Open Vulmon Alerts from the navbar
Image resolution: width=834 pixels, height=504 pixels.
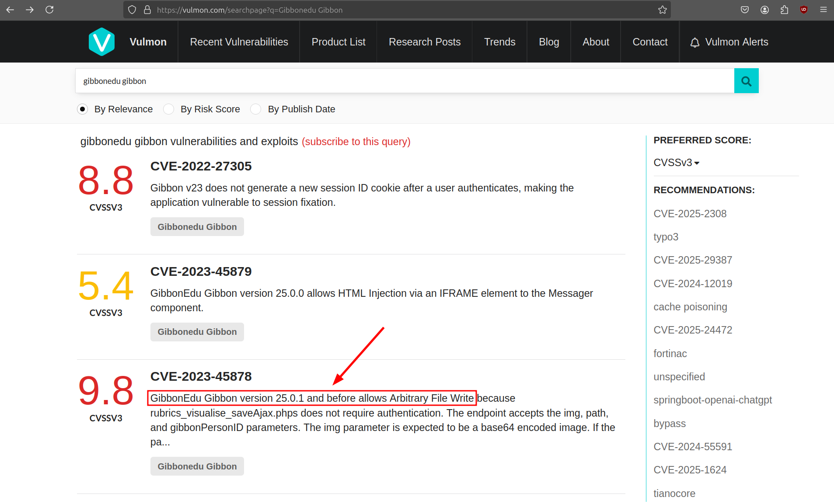point(729,42)
